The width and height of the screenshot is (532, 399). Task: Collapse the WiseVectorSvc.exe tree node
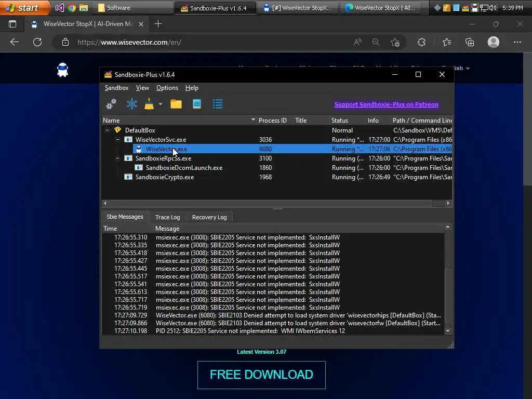point(118,139)
